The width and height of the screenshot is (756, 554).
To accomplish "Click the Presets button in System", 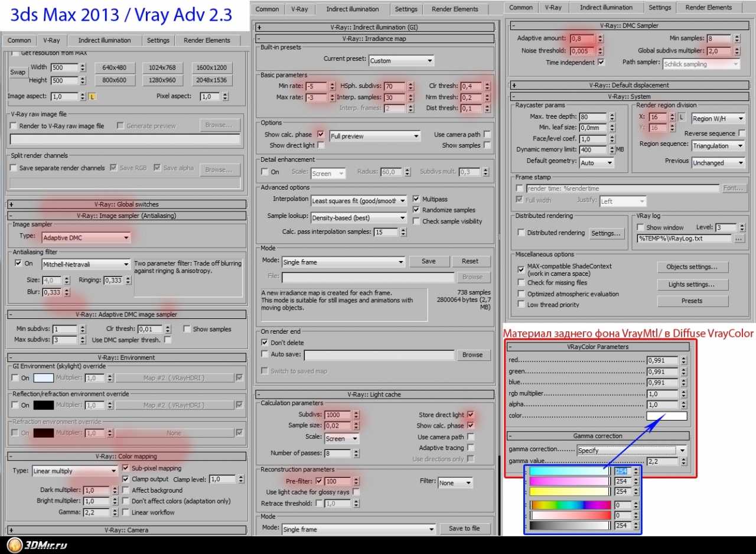I will point(692,301).
